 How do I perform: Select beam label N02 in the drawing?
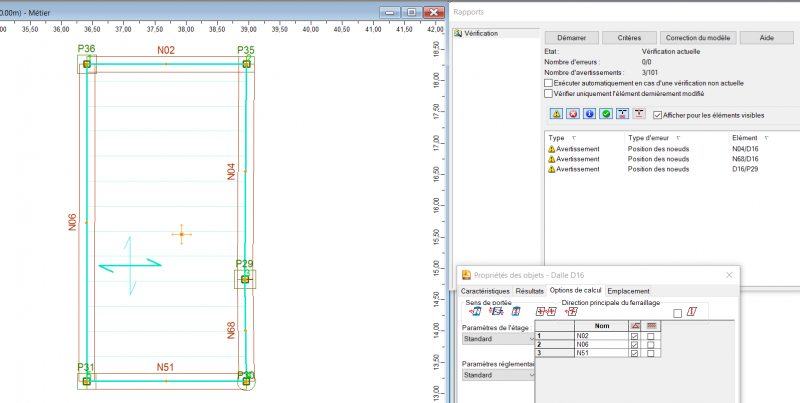(166, 50)
